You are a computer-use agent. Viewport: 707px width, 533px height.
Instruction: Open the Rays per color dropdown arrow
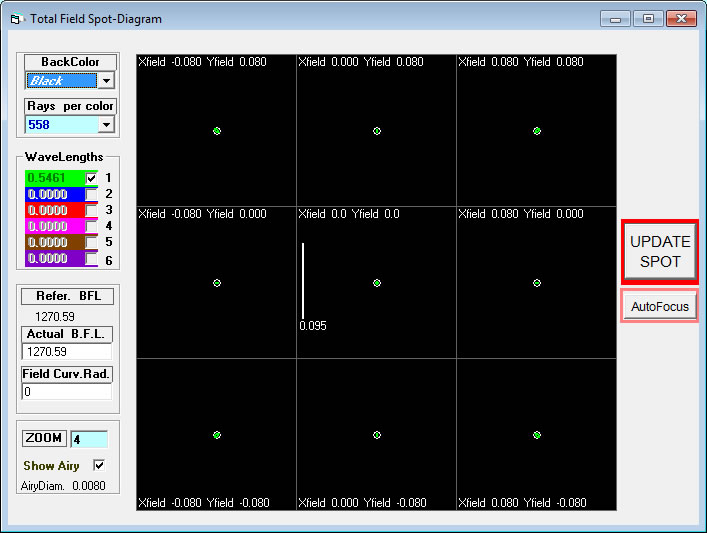pyautogui.click(x=106, y=124)
